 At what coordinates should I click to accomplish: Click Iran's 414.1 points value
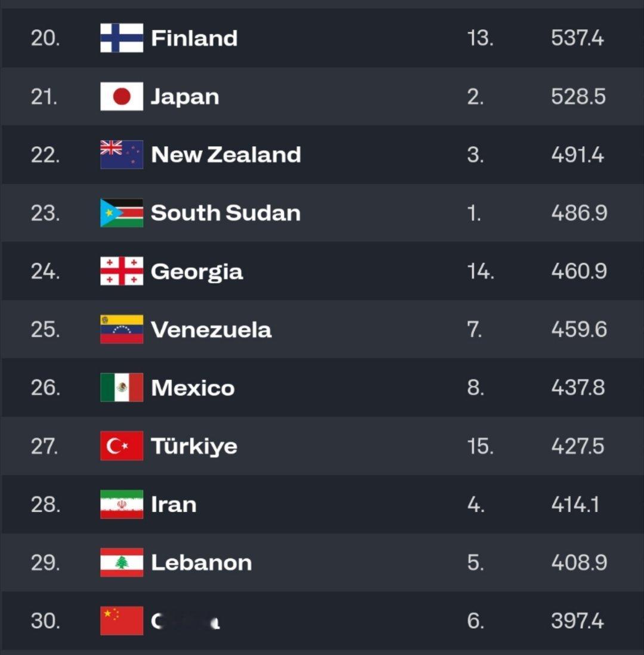point(575,505)
